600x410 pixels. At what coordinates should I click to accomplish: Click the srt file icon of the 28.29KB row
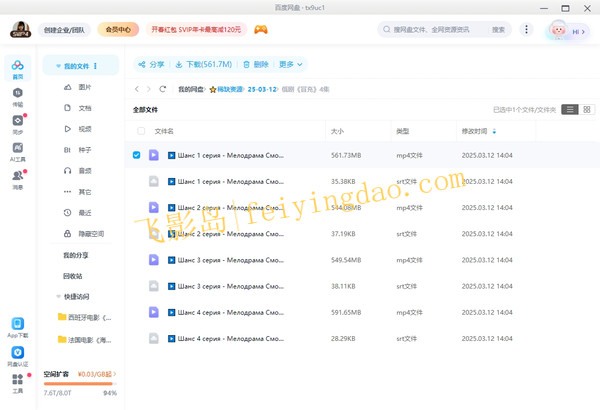click(154, 338)
